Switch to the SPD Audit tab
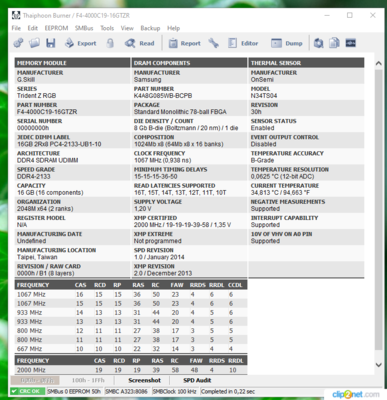Image resolution: width=387 pixels, height=400 pixels. 197,380
